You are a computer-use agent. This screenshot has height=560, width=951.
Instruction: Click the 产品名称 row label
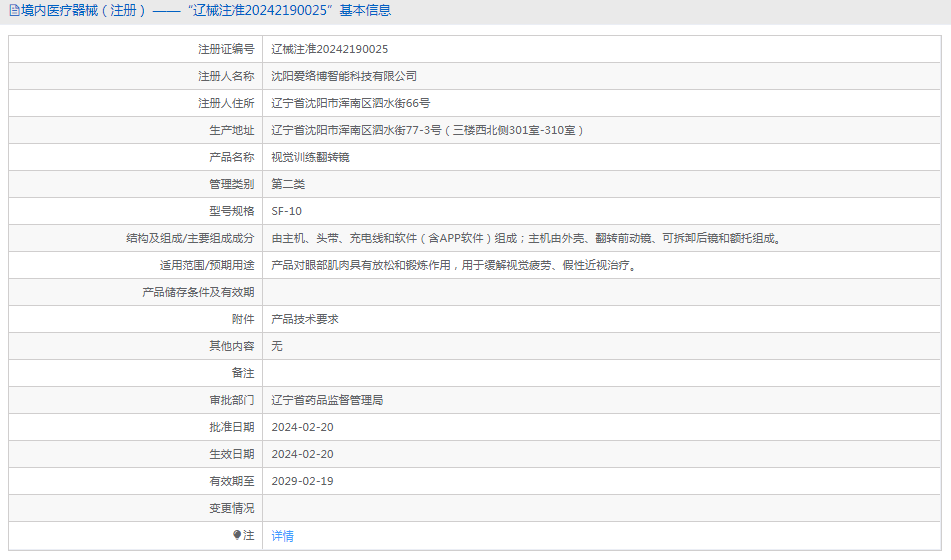232,157
